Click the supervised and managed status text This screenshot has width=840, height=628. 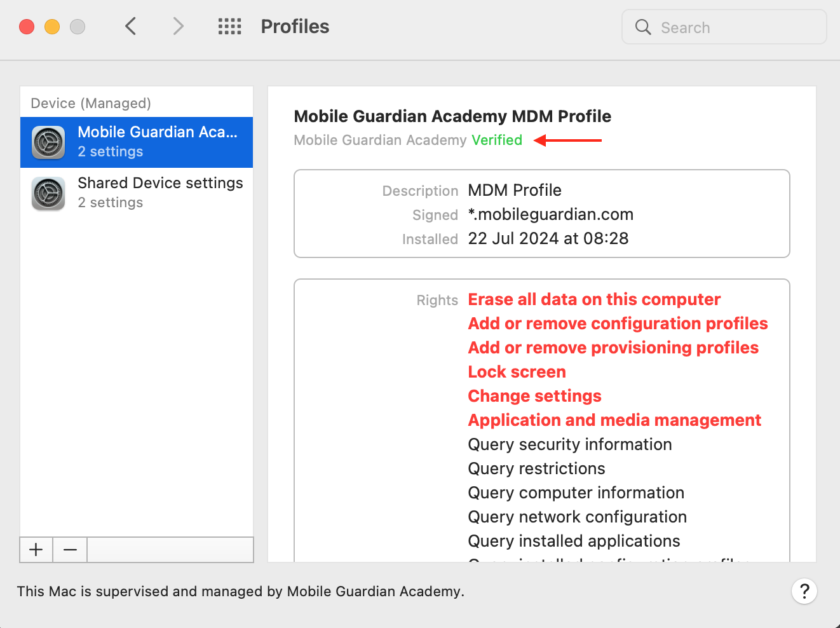click(x=241, y=591)
